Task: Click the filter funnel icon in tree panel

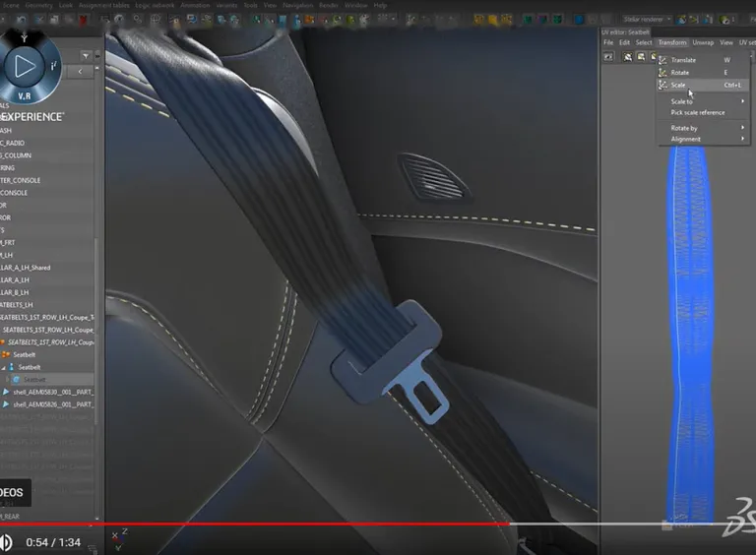Action: [x=86, y=56]
